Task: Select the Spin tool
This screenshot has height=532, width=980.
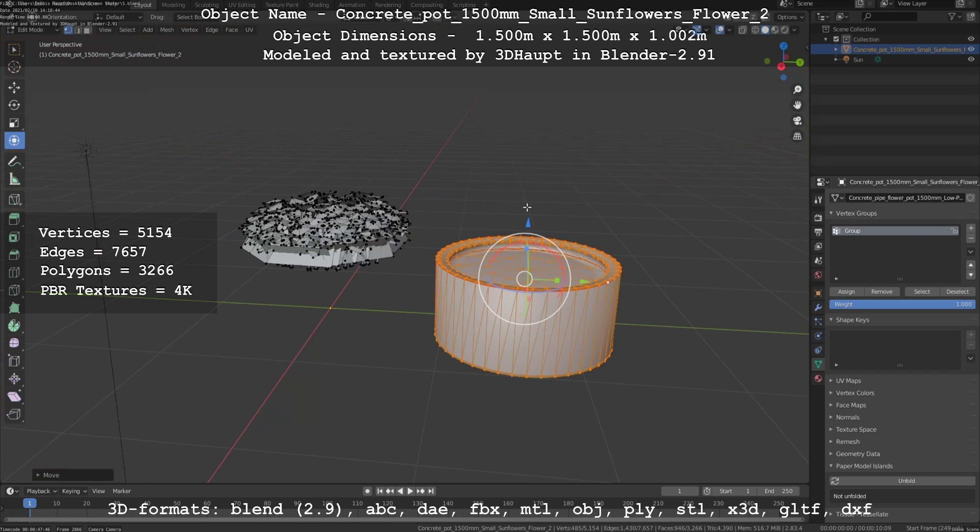Action: 15,326
